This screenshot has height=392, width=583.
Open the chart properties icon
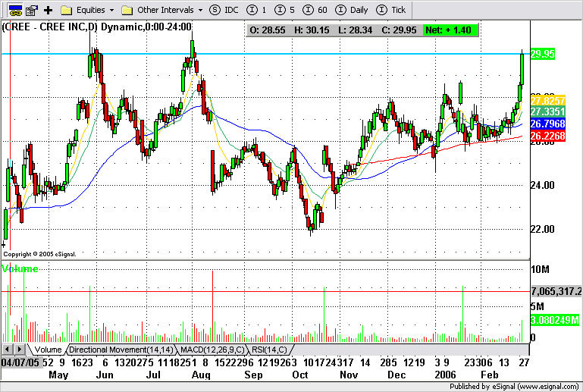pos(32,10)
